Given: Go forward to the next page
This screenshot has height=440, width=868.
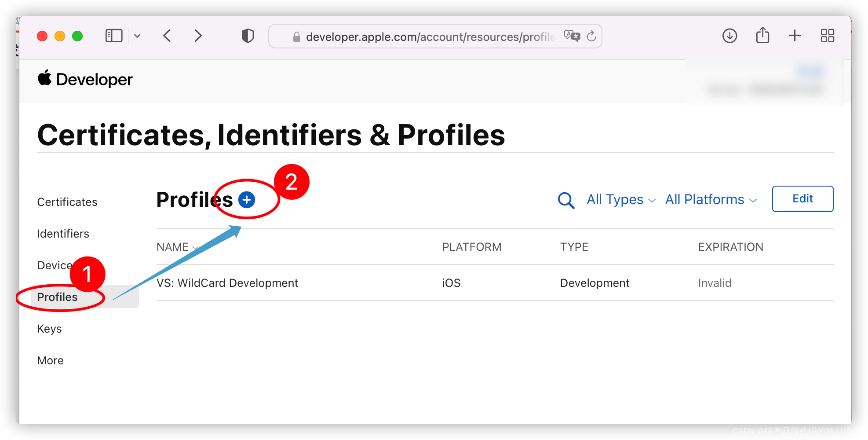Looking at the screenshot, I should (198, 36).
